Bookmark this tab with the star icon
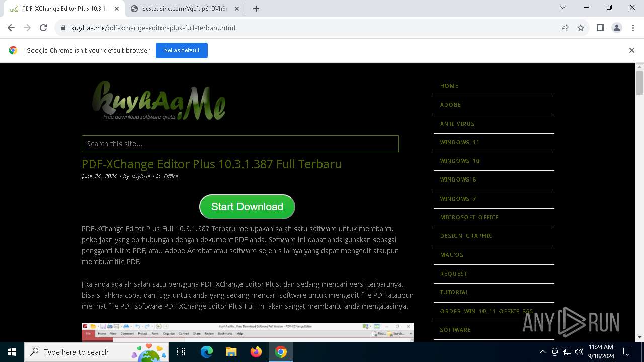 (581, 28)
